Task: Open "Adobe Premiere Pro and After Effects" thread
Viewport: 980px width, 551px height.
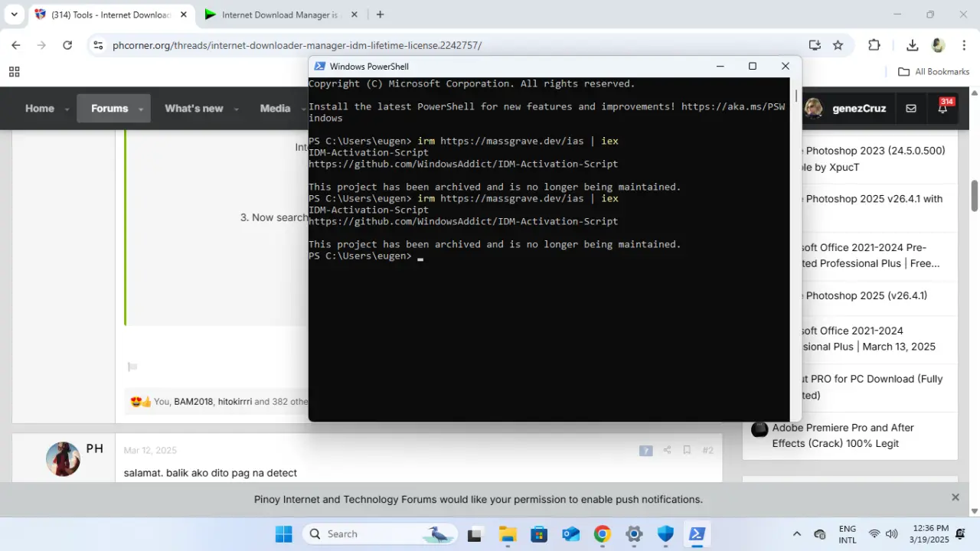Action: point(843,435)
